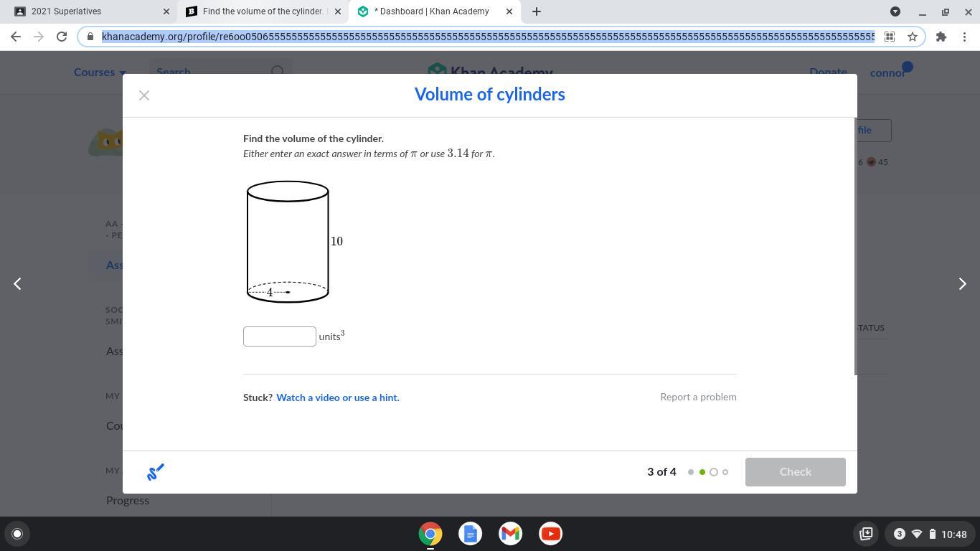Open Google Docs from the shelf
This screenshot has width=980, height=551.
coord(471,534)
